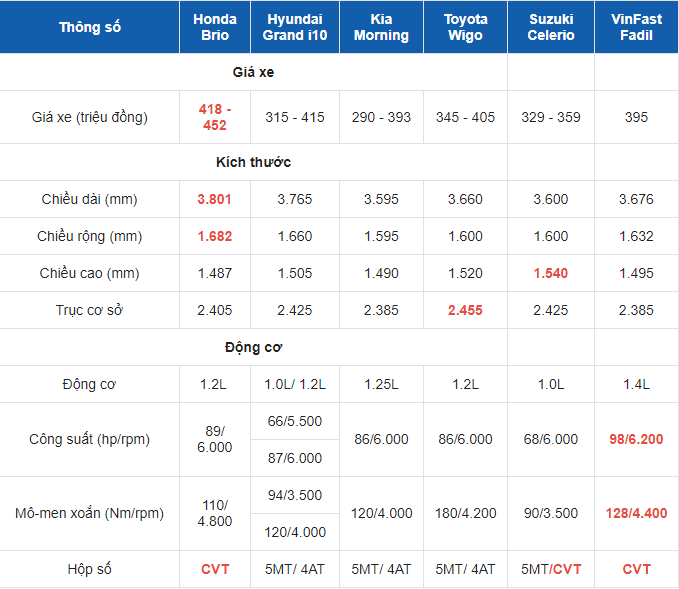Image resolution: width=679 pixels, height=589 pixels.
Task: Click the red price '418 - 452'
Action: pyautogui.click(x=215, y=117)
